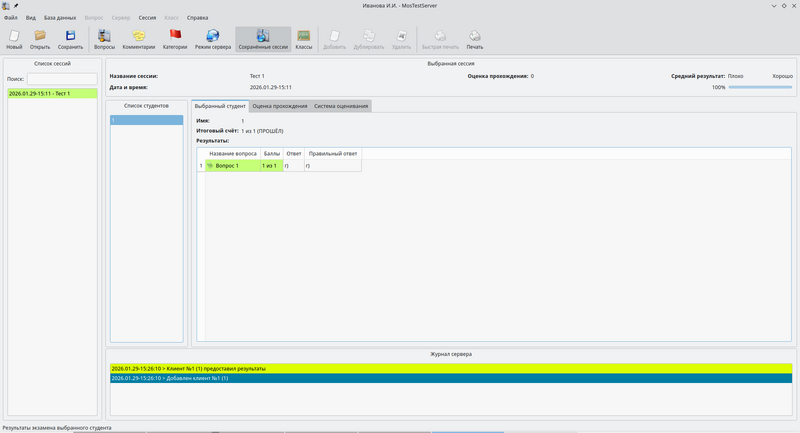The height and width of the screenshot is (433, 800).
Task: Click the Печать printer icon
Action: [474, 38]
